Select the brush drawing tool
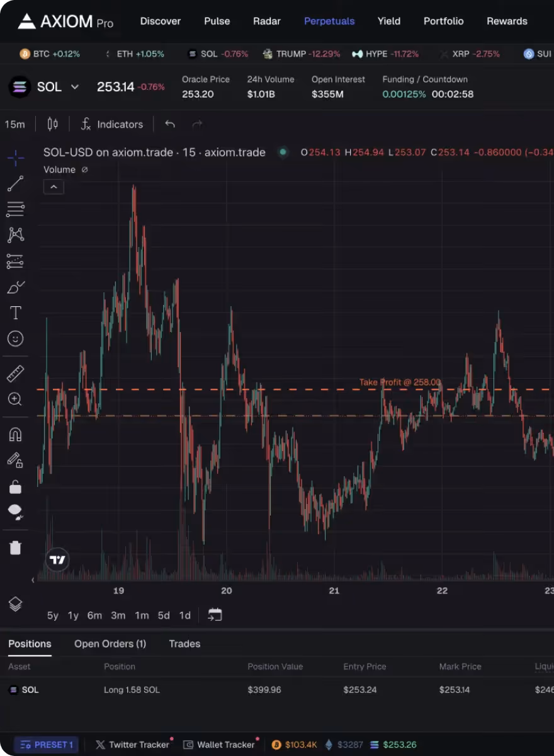 click(x=16, y=287)
